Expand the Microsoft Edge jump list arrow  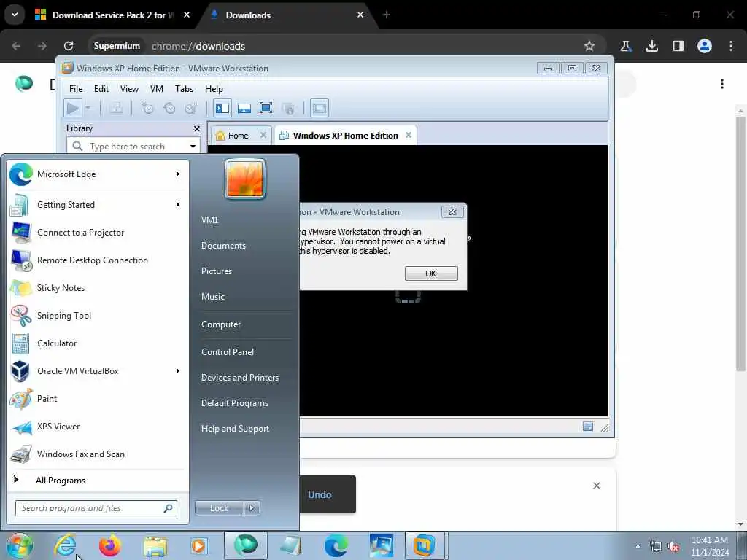[x=178, y=174]
